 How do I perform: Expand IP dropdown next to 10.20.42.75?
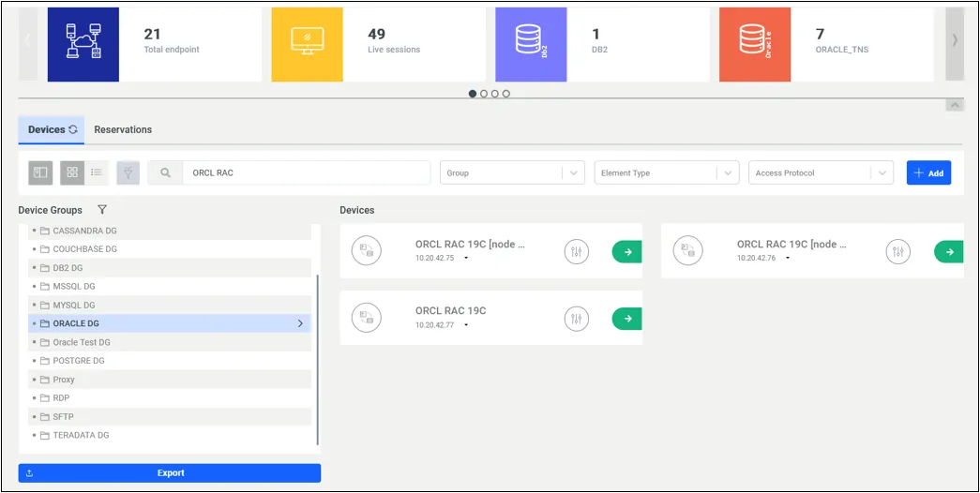[x=466, y=258]
